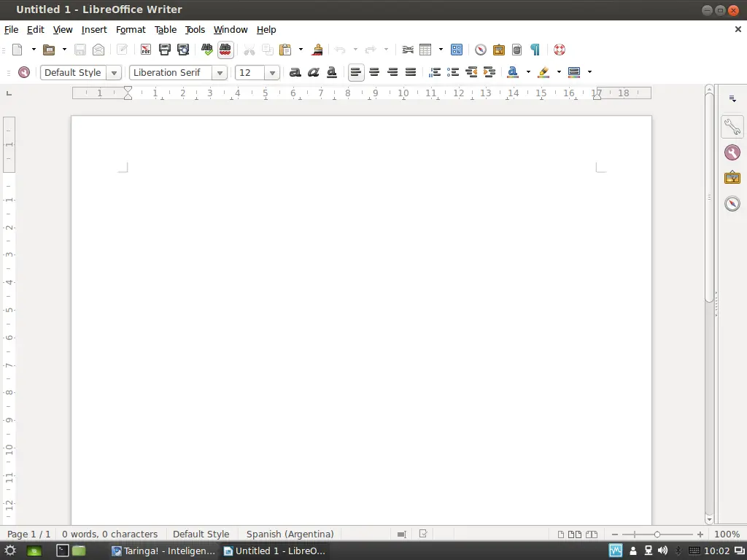Image resolution: width=747 pixels, height=560 pixels.
Task: Enable Justified alignment
Action: click(x=411, y=72)
